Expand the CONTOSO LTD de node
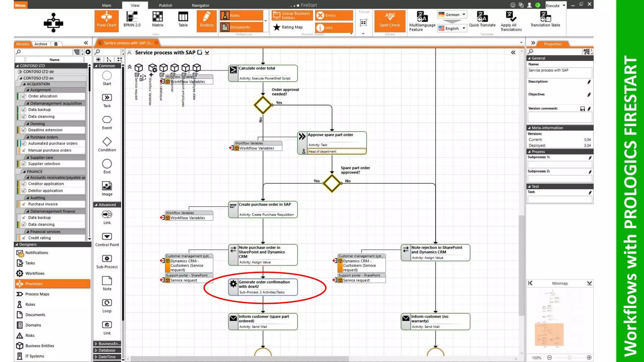The width and height of the screenshot is (644, 362). (21, 72)
